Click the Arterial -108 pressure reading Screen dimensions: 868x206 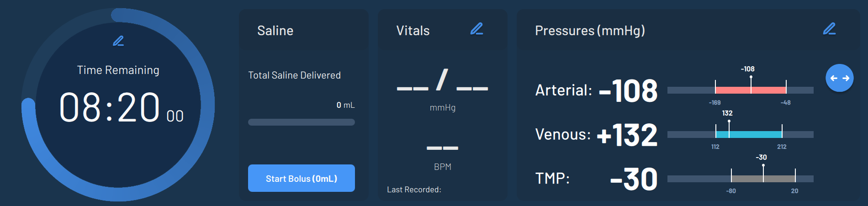click(628, 90)
